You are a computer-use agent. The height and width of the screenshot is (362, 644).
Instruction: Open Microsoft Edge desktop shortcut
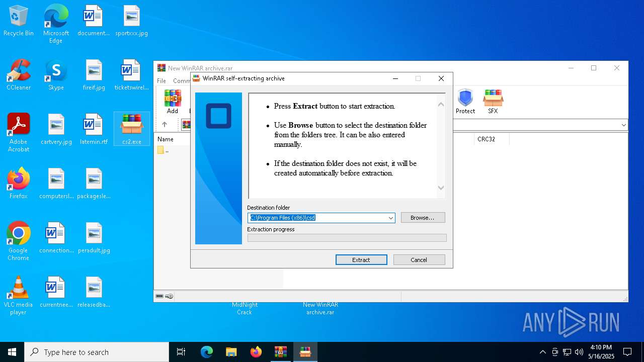[x=56, y=24]
